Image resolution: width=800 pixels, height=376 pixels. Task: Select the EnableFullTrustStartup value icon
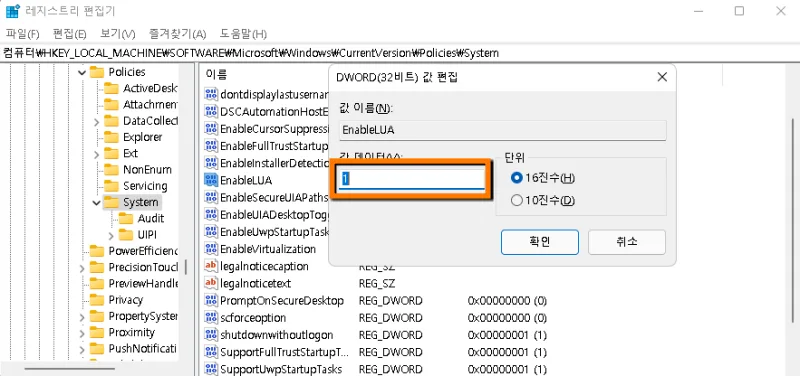(211, 146)
